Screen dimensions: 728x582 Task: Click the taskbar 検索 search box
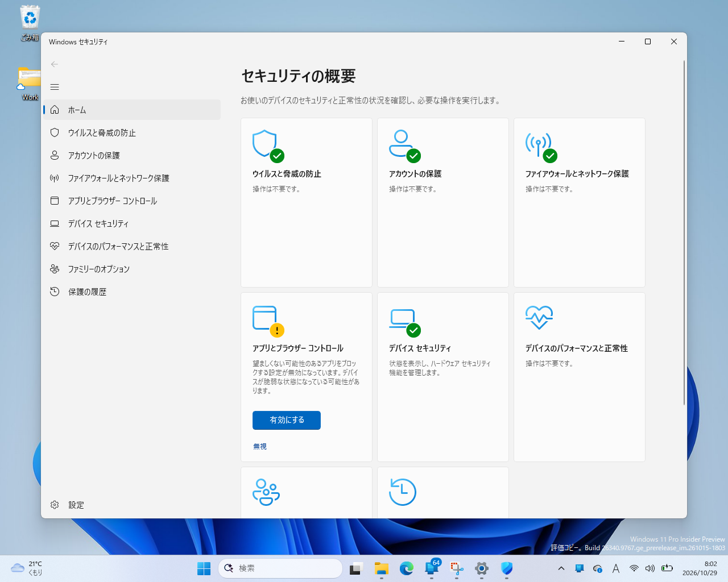[x=280, y=568]
